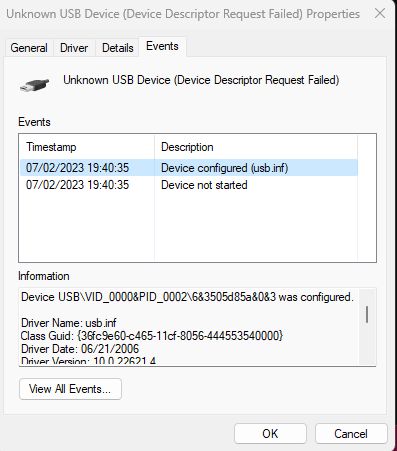The image size is (397, 451).
Task: Close the Properties window
Action: click(380, 14)
